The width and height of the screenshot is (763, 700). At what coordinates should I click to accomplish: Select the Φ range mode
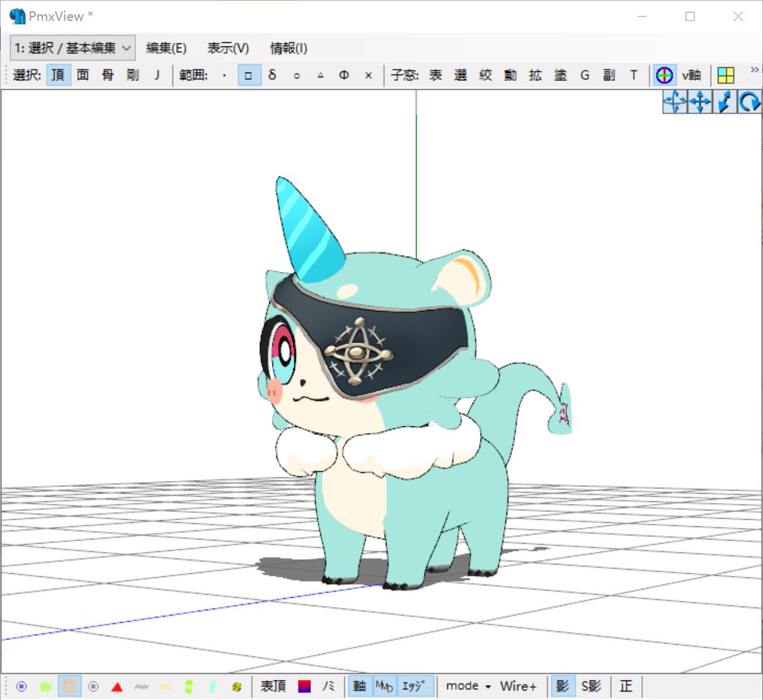[344, 75]
